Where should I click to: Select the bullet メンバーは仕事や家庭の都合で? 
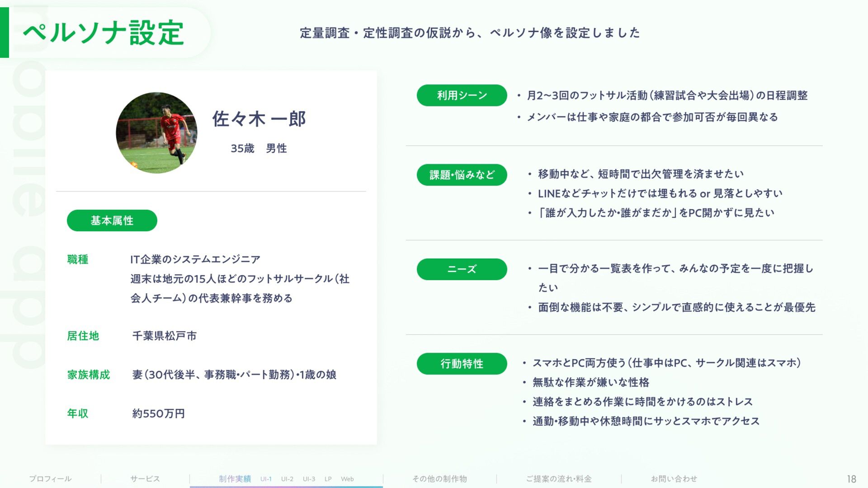click(652, 117)
